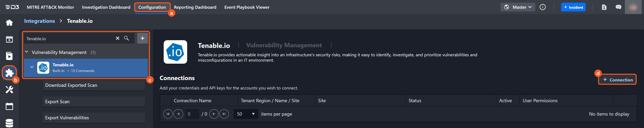
Task: Open the Reporting Dashboard tab
Action: (x=195, y=7)
